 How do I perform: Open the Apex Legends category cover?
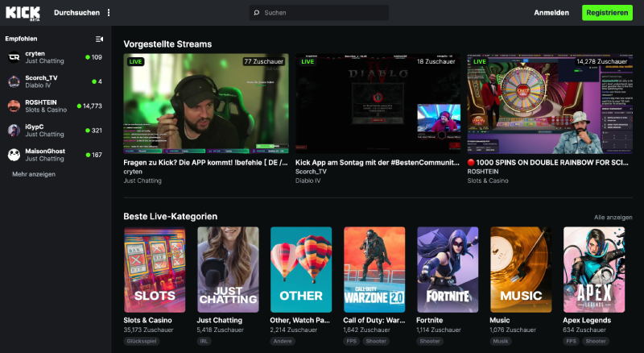(594, 269)
